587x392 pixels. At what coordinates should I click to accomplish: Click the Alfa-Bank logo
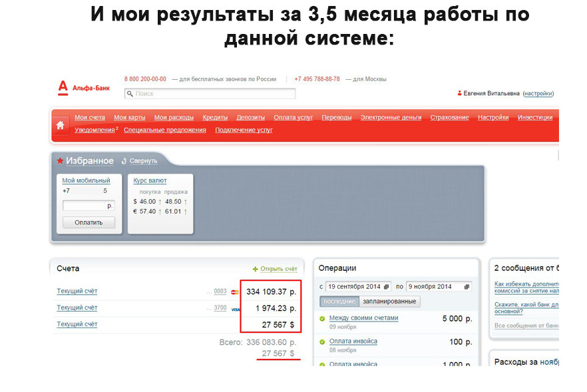(x=84, y=88)
